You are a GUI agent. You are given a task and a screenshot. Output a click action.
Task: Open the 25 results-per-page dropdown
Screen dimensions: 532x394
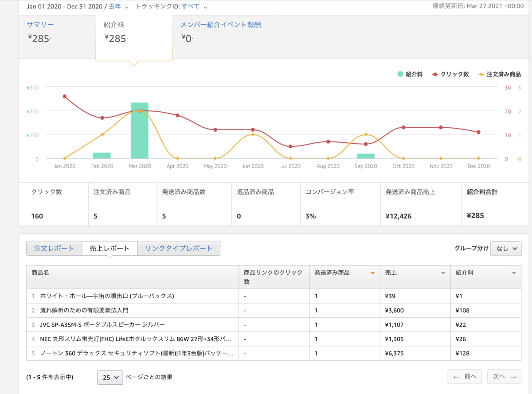tap(110, 377)
